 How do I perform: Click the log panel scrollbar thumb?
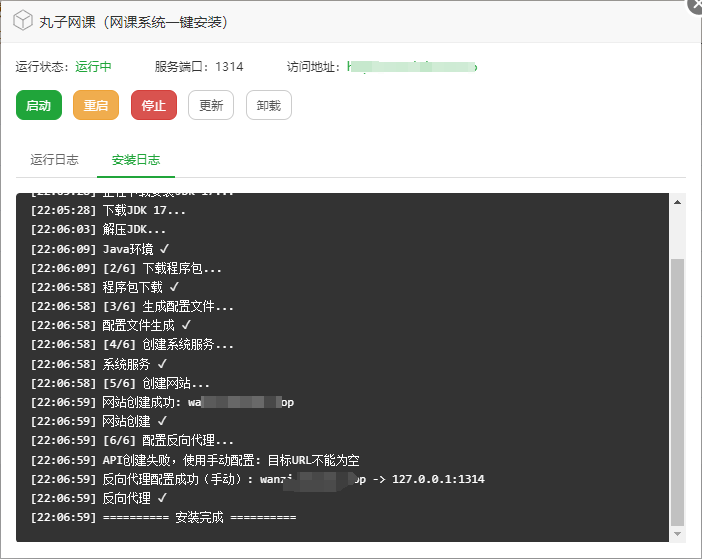pyautogui.click(x=677, y=392)
